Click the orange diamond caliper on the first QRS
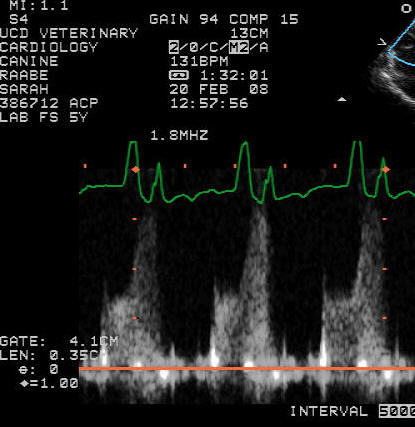 pos(135,169)
